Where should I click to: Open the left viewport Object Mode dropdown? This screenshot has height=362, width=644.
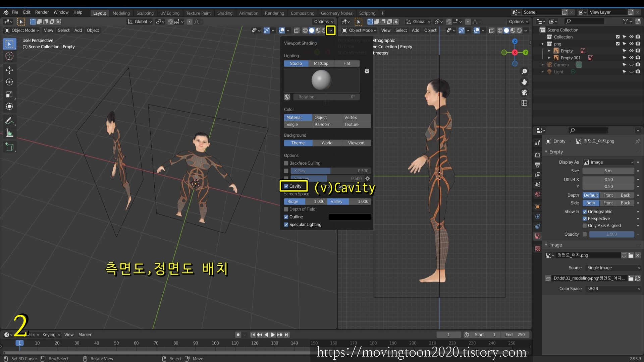coord(22,31)
